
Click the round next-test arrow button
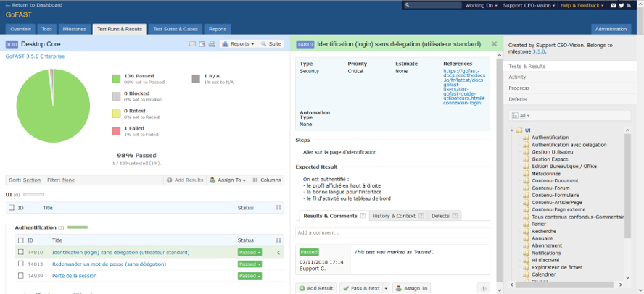click(484, 288)
